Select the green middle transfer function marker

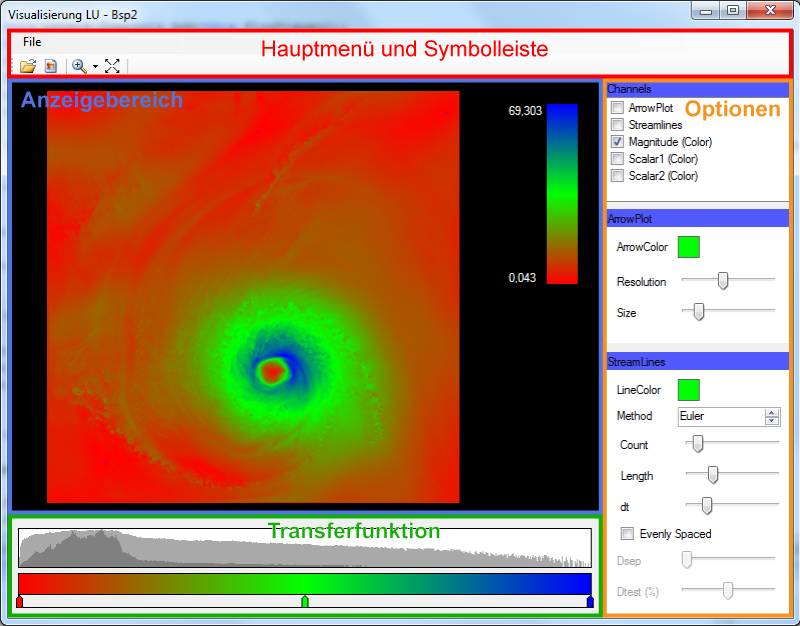(x=305, y=601)
